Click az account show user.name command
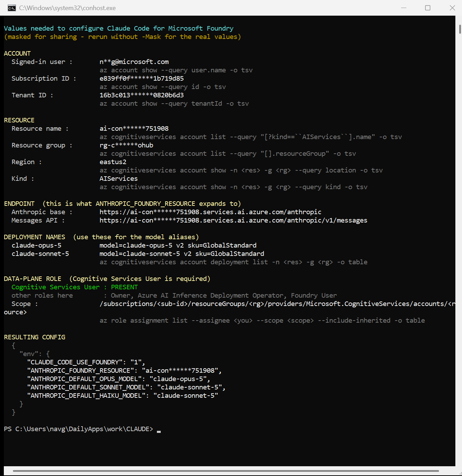Screen dimensions: 462x476 click(x=176, y=70)
